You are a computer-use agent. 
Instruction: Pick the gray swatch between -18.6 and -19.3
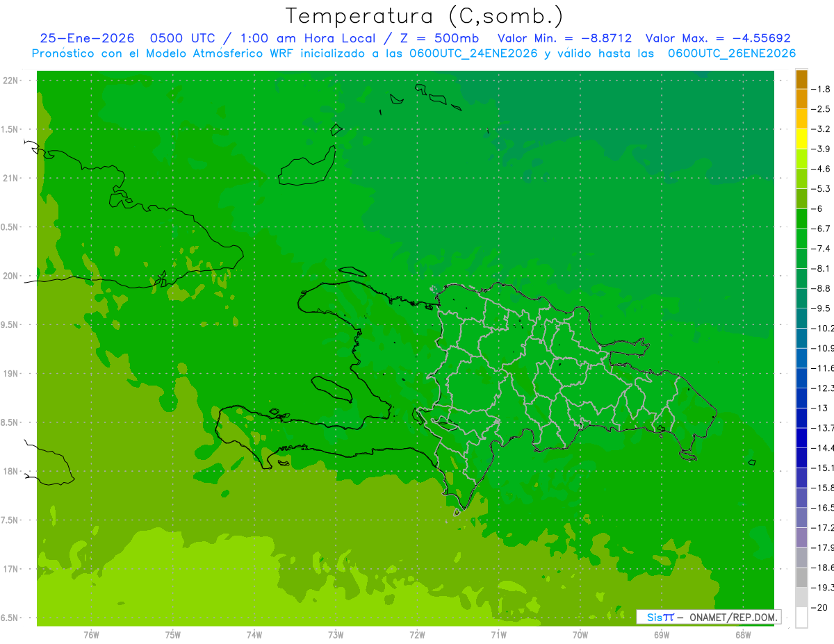pos(801,577)
